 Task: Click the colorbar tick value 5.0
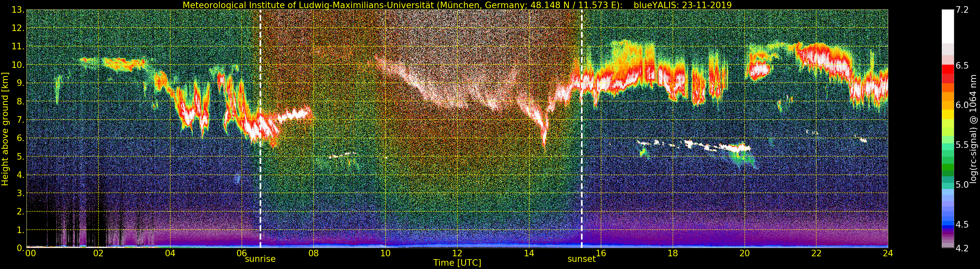(x=962, y=185)
